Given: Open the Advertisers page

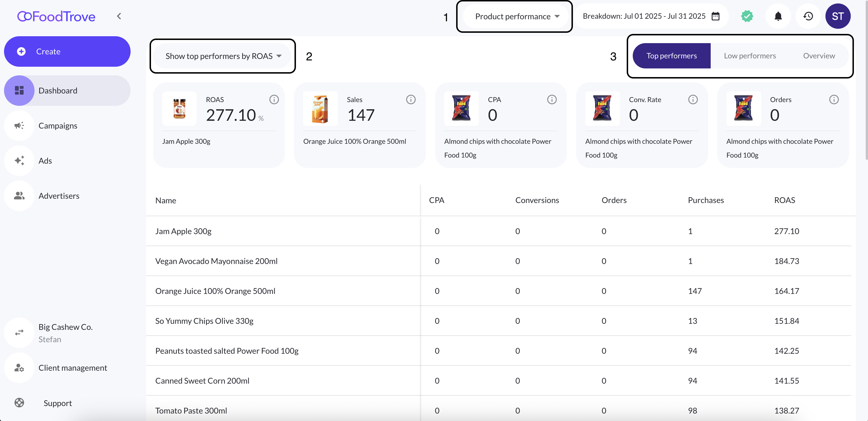Looking at the screenshot, I should tap(59, 196).
